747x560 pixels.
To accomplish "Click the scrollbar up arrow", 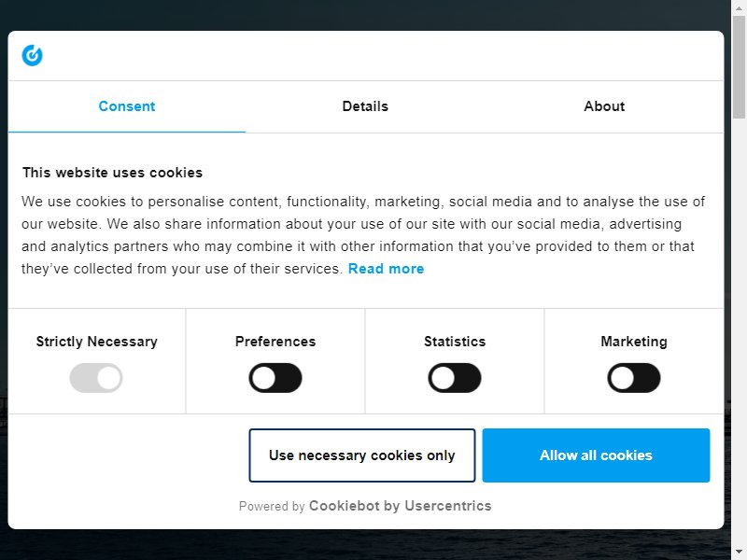I will [739, 7].
